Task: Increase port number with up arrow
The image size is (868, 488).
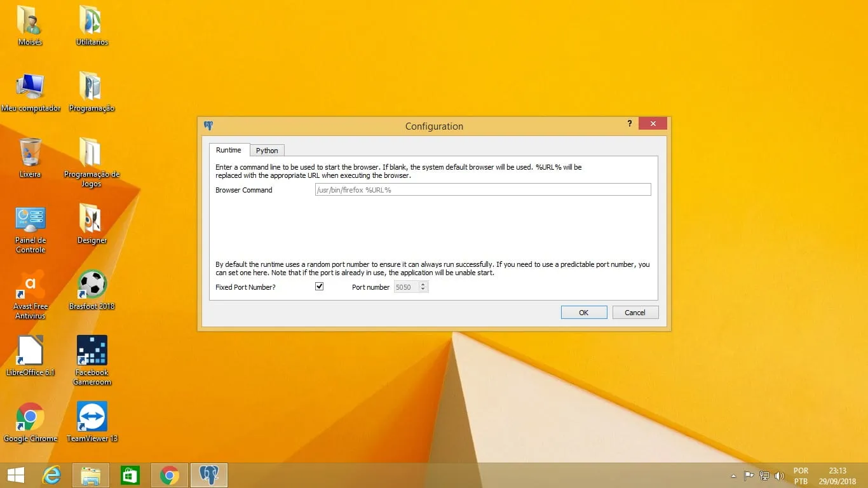Action: [424, 285]
